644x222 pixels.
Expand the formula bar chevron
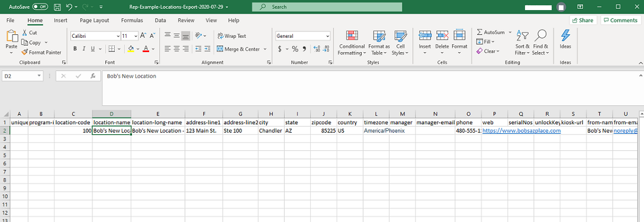click(640, 76)
